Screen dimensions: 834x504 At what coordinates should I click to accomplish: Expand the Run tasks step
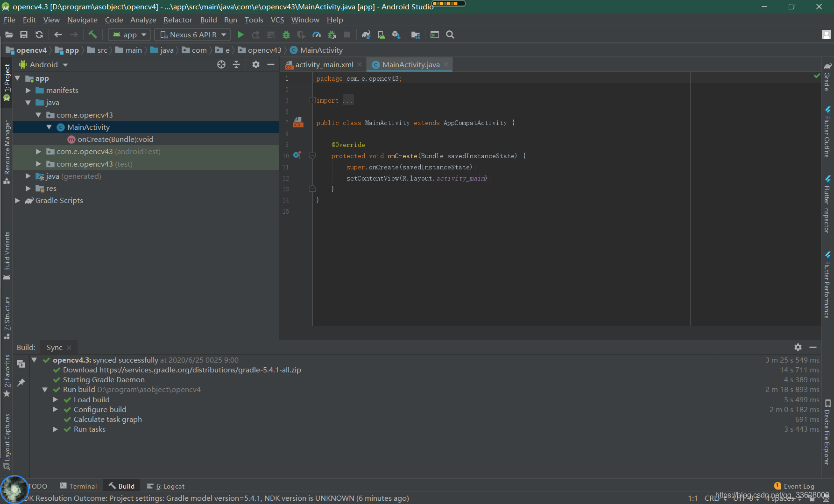click(55, 429)
